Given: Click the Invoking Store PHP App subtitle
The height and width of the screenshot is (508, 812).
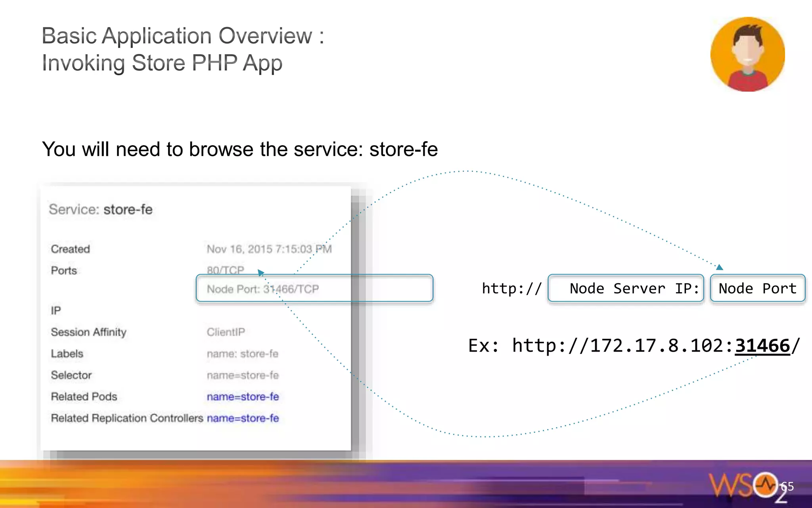Looking at the screenshot, I should pyautogui.click(x=162, y=63).
